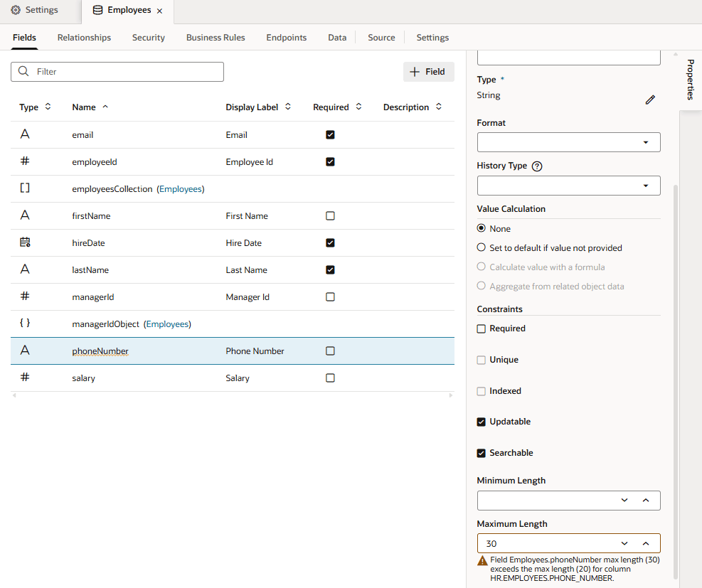The image size is (702, 588).
Task: Open Employees link in employeesCollection row
Action: coord(181,189)
